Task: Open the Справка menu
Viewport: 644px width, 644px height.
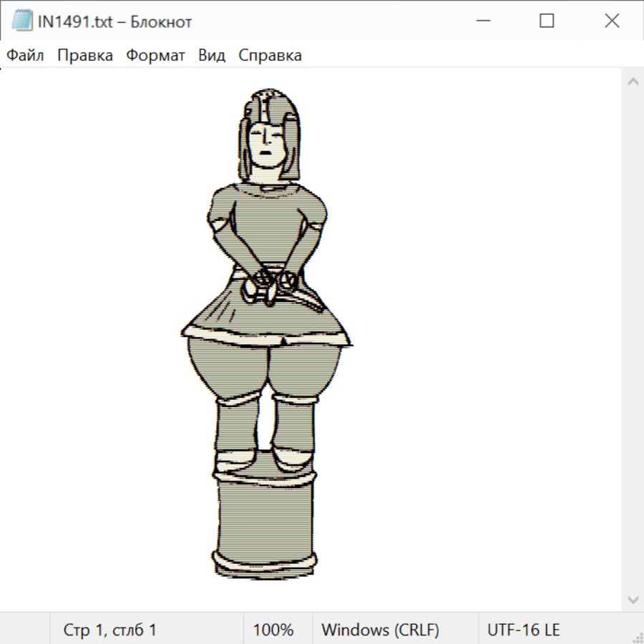Action: (270, 56)
